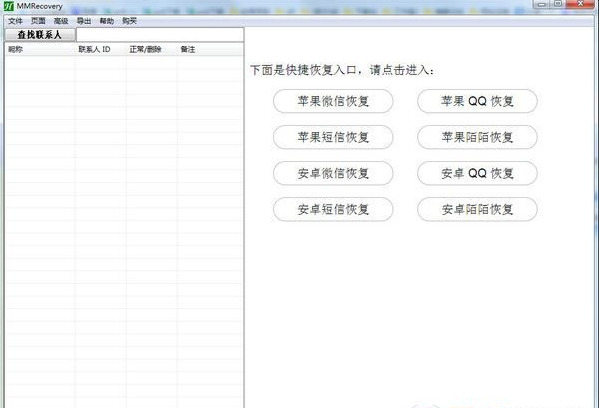Start 安卓微信恢复 recovery
Viewport: 599px width, 408px height.
pyautogui.click(x=333, y=173)
